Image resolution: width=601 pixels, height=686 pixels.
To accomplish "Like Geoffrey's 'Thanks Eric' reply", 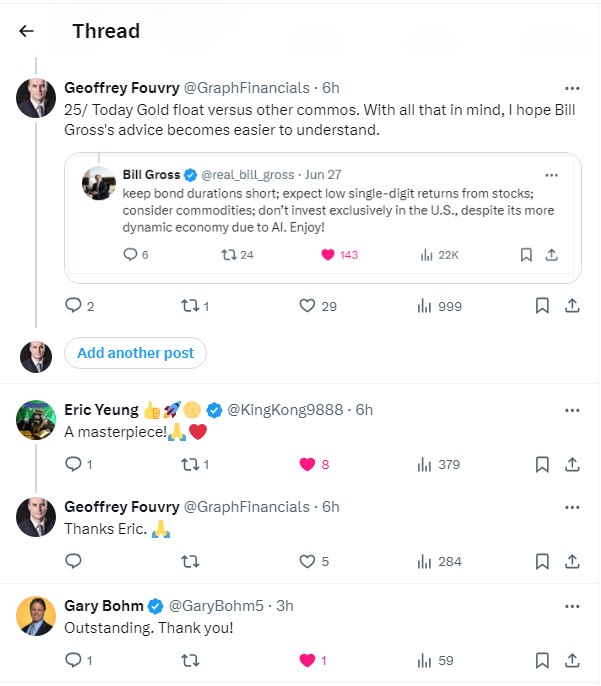I will click(308, 561).
